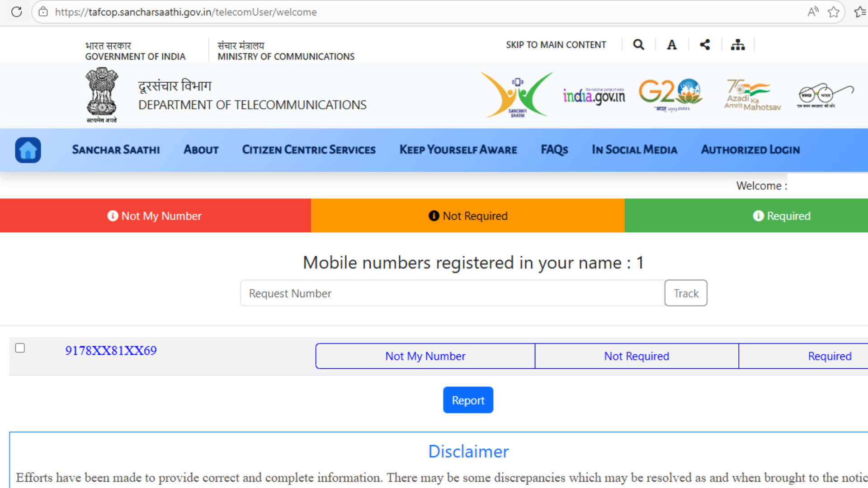868x488 pixels.
Task: Open the sitemap icon next to share
Action: tap(737, 44)
